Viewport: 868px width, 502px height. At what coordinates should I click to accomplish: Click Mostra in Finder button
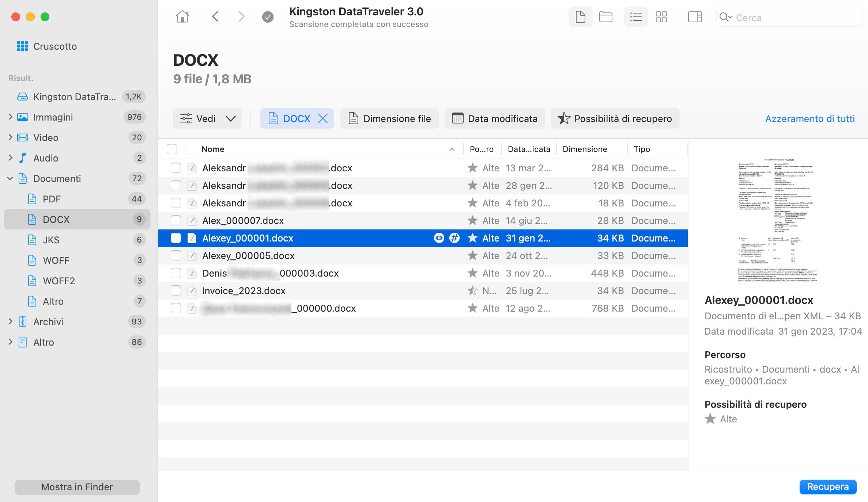pos(77,487)
